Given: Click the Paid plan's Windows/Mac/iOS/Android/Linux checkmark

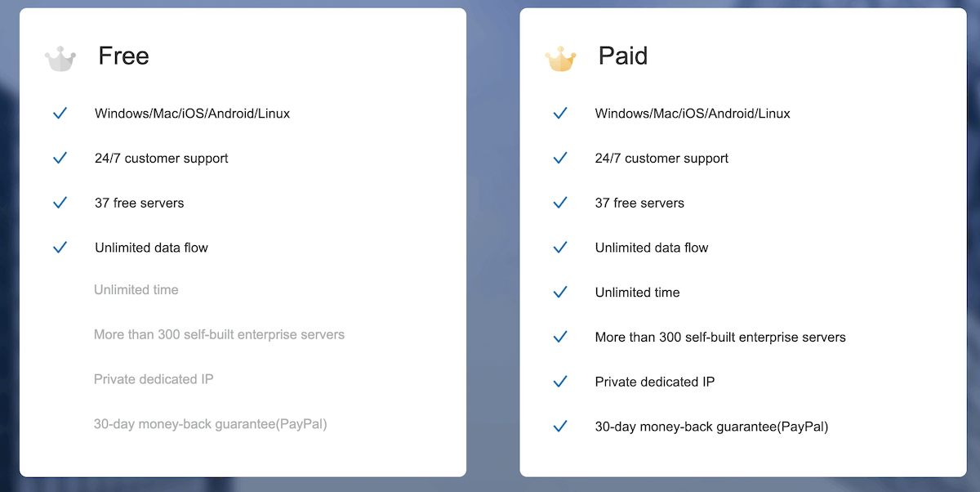Looking at the screenshot, I should pos(560,114).
